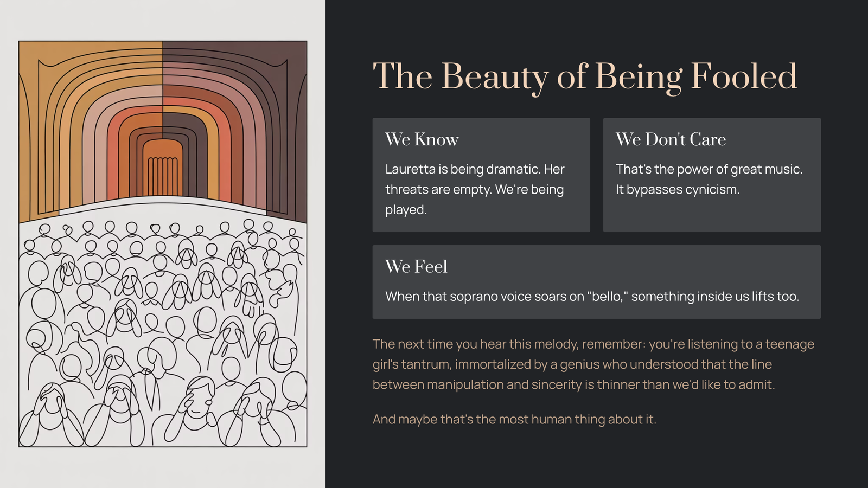Select the soprano voice soars sentence
Image resolution: width=868 pixels, height=488 pixels.
tap(592, 297)
